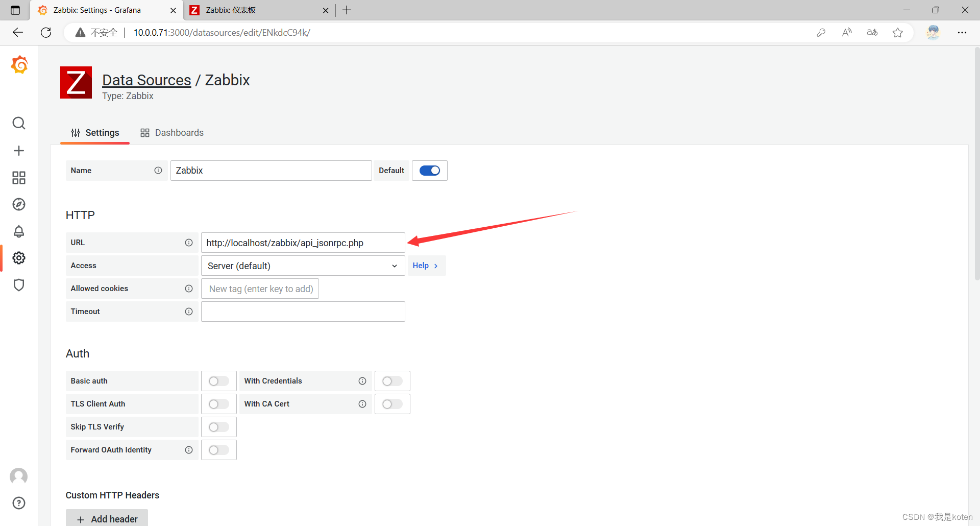
Task: Click the translate icon in address bar
Action: click(x=872, y=33)
